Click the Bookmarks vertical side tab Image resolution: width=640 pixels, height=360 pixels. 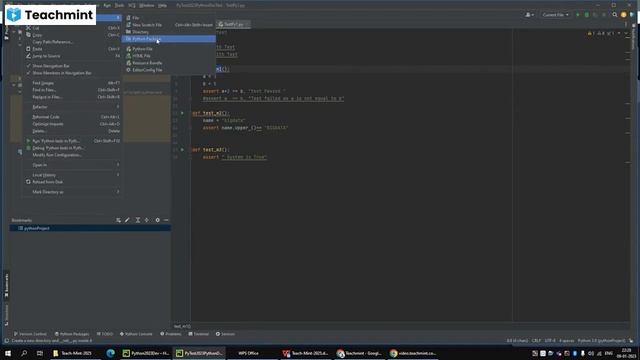pyautogui.click(x=6, y=286)
